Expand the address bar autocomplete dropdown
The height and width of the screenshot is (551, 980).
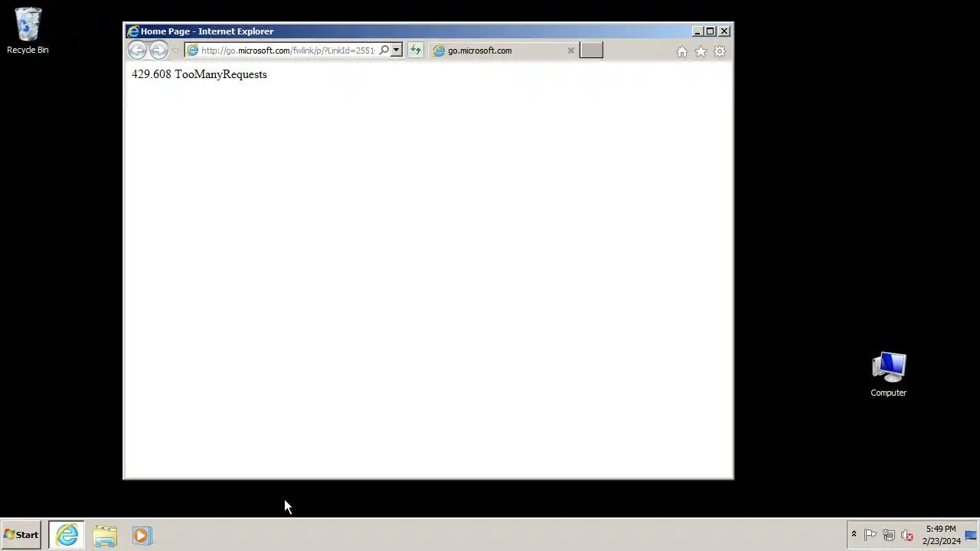[397, 51]
